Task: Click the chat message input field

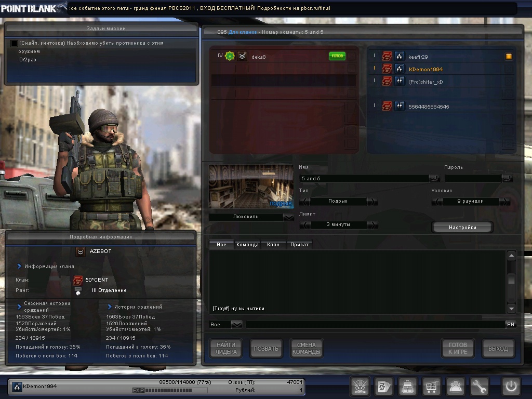Action: pos(375,324)
